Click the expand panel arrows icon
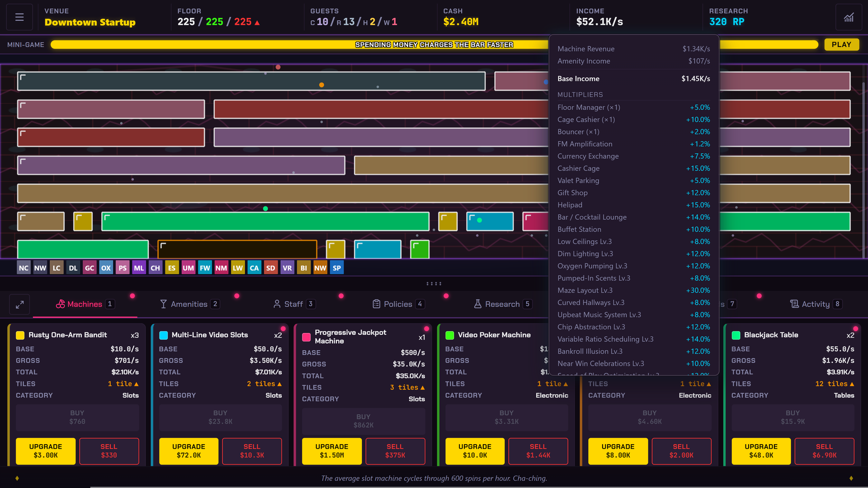868x488 pixels. point(20,305)
